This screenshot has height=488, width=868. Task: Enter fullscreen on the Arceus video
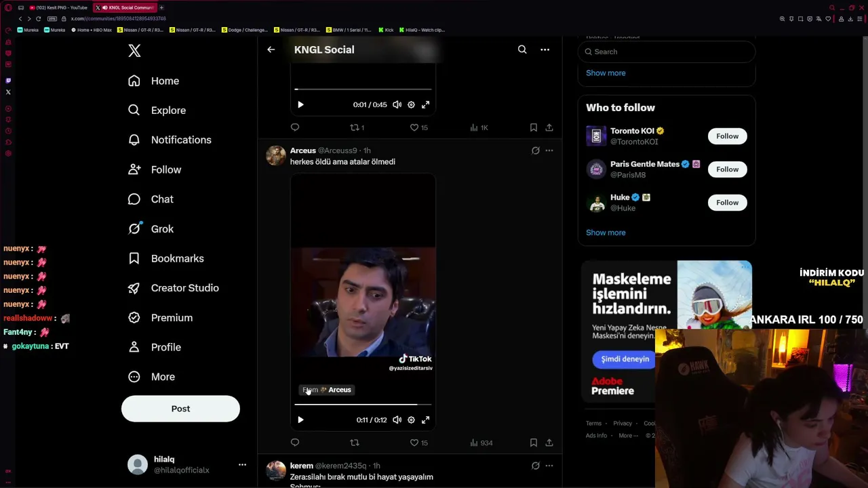425,420
